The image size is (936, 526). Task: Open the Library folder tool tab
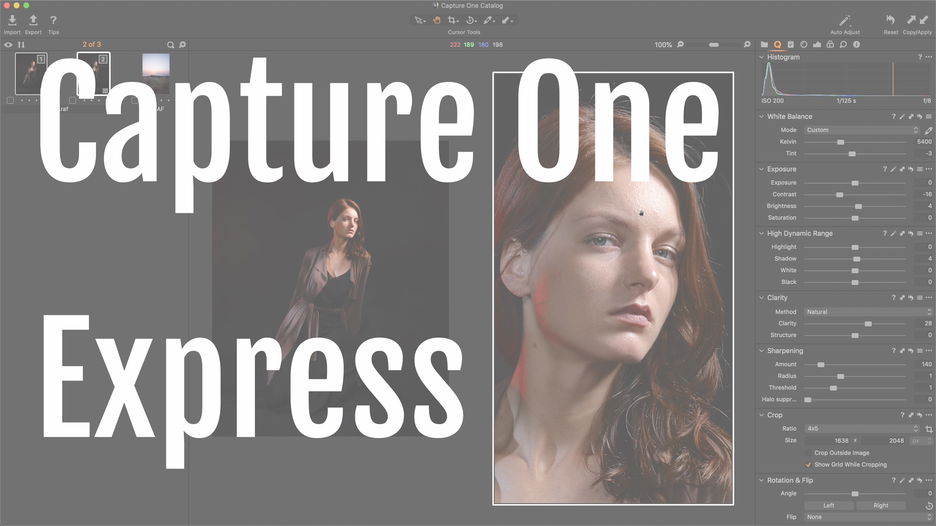(x=764, y=44)
